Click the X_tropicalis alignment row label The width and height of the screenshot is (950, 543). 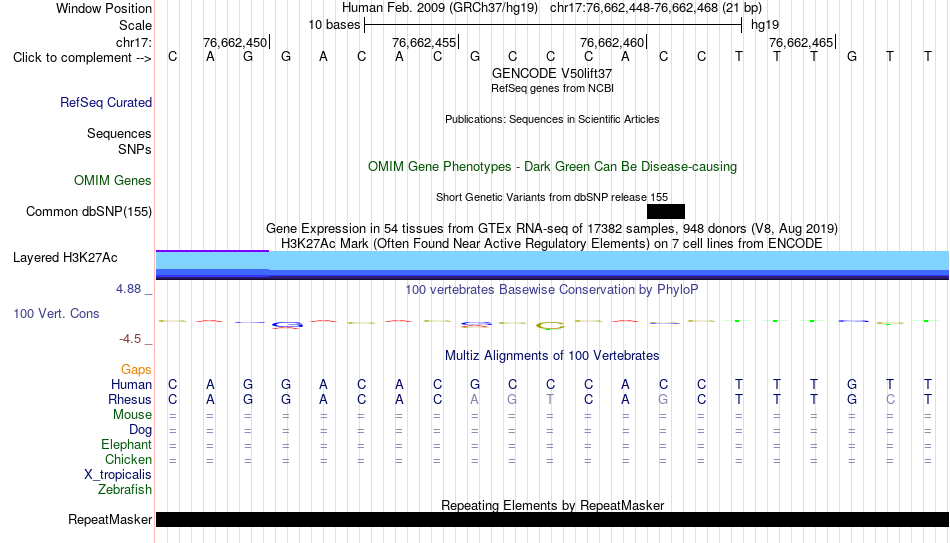tap(118, 475)
